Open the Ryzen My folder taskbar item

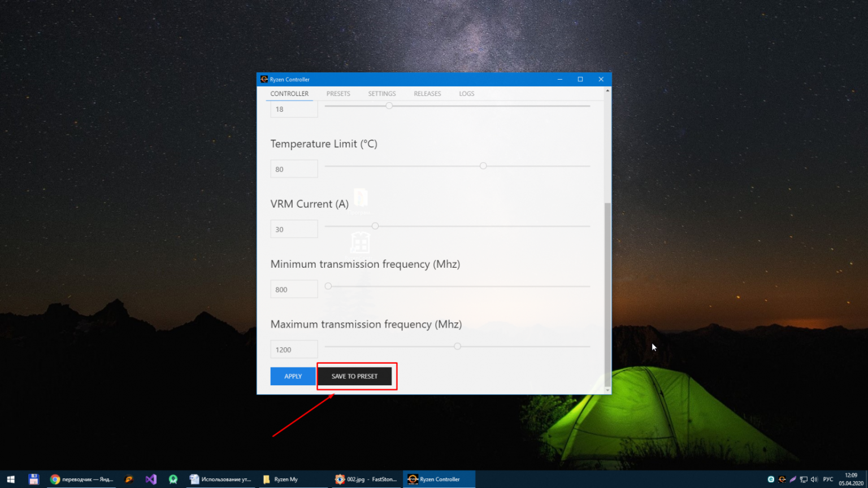(x=293, y=479)
